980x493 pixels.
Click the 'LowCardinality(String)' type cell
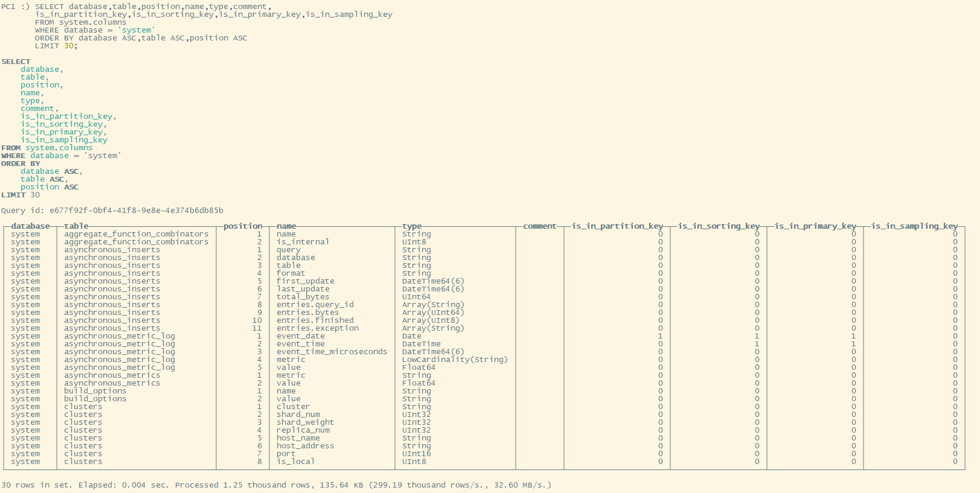click(x=455, y=360)
